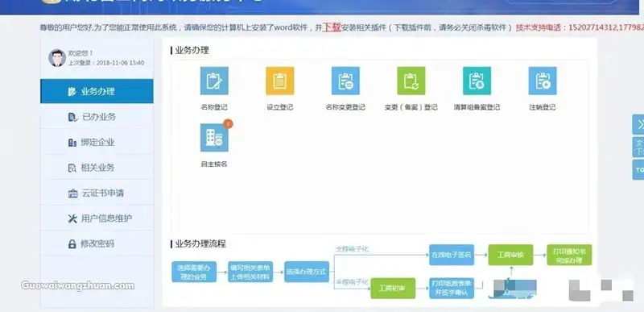Screen dimensions: 644x312
Task: Click the 工商初审 green flow step
Action: click(x=393, y=288)
